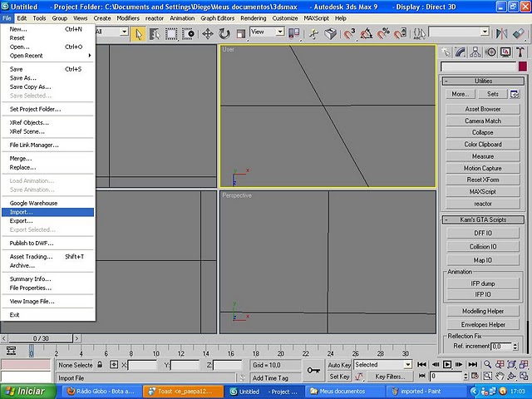Click the 0 / 30 time slider
This screenshot has height=399, width=532.
(x=41, y=338)
